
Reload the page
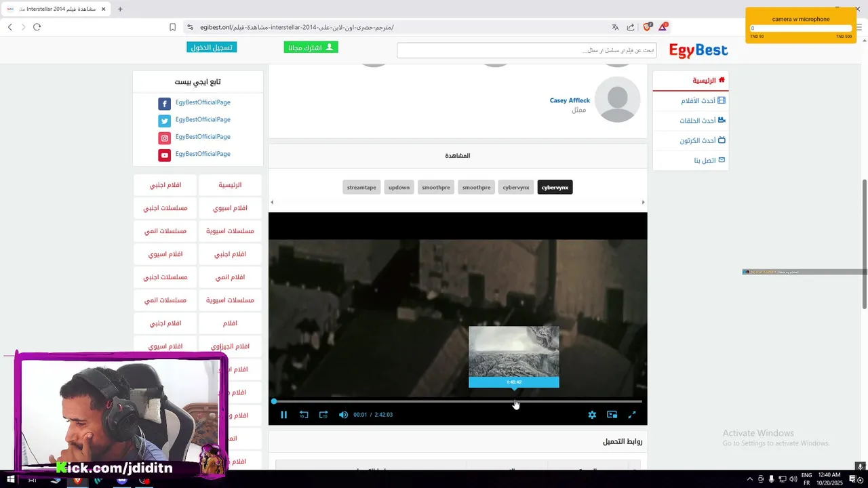(37, 27)
